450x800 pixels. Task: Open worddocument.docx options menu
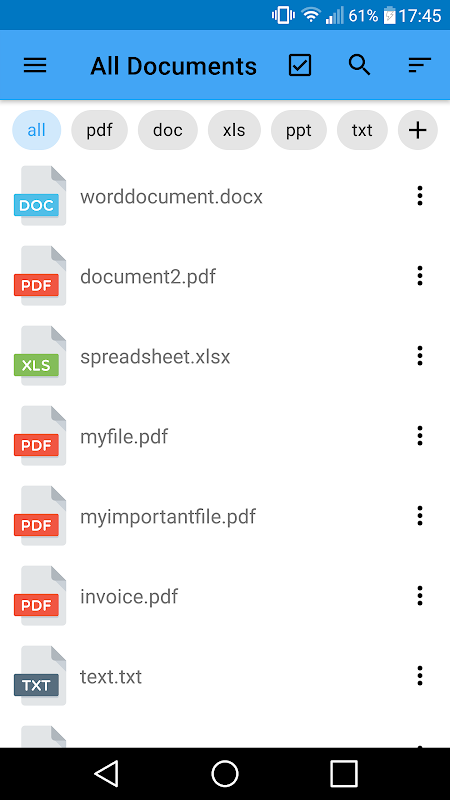420,196
